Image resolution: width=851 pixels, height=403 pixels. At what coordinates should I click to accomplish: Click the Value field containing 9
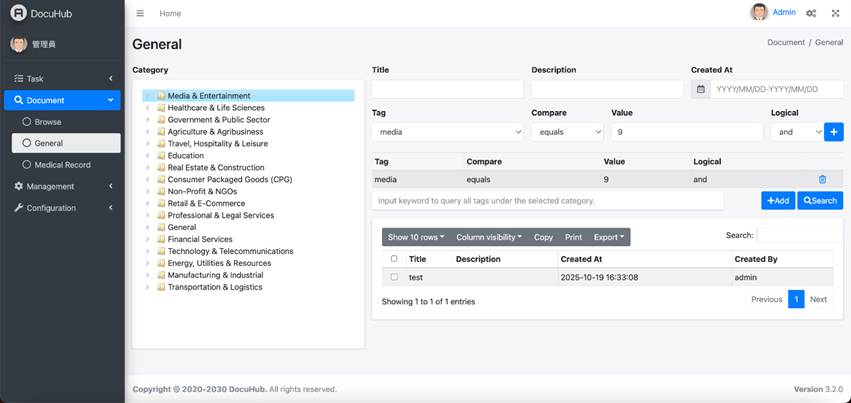pos(687,132)
